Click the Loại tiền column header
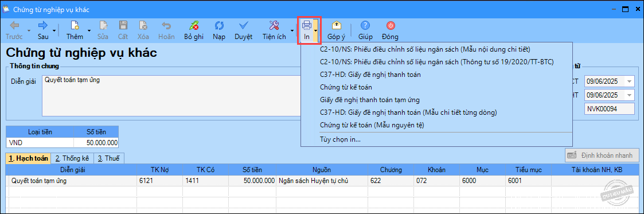 point(40,132)
